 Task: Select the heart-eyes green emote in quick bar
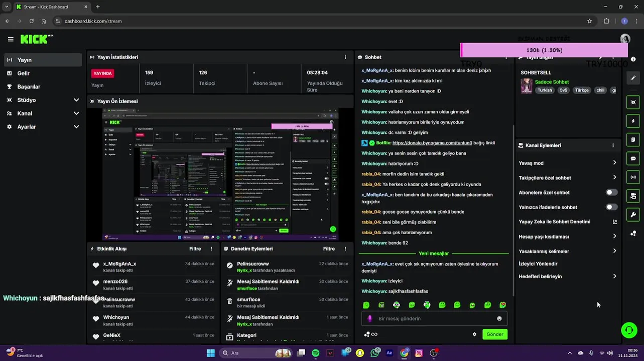(503, 305)
